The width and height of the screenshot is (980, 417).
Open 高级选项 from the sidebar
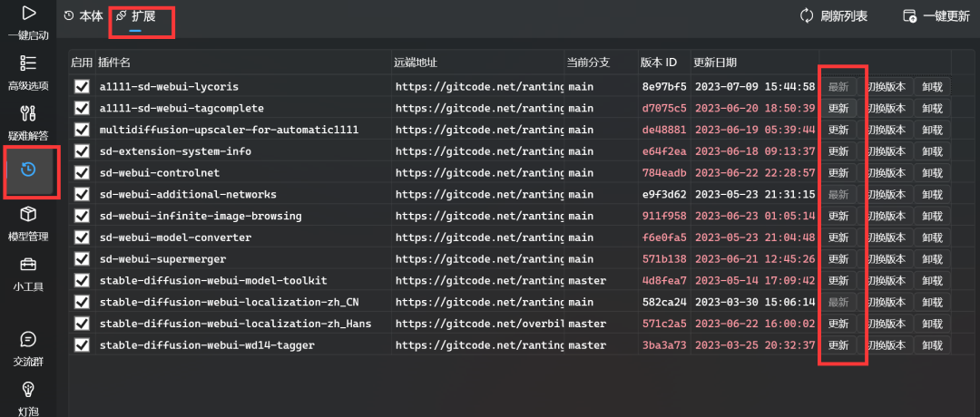(x=28, y=63)
